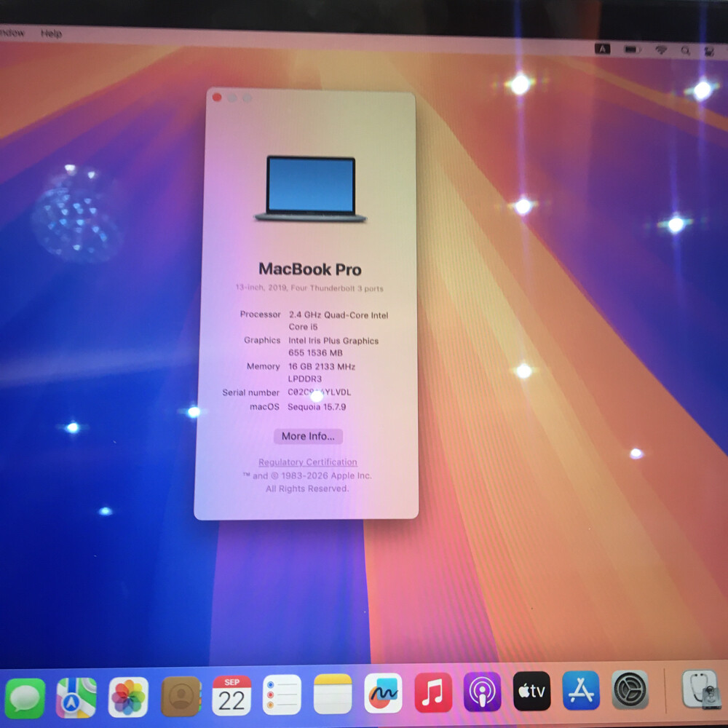Check battery status in menu bar

coord(633,50)
